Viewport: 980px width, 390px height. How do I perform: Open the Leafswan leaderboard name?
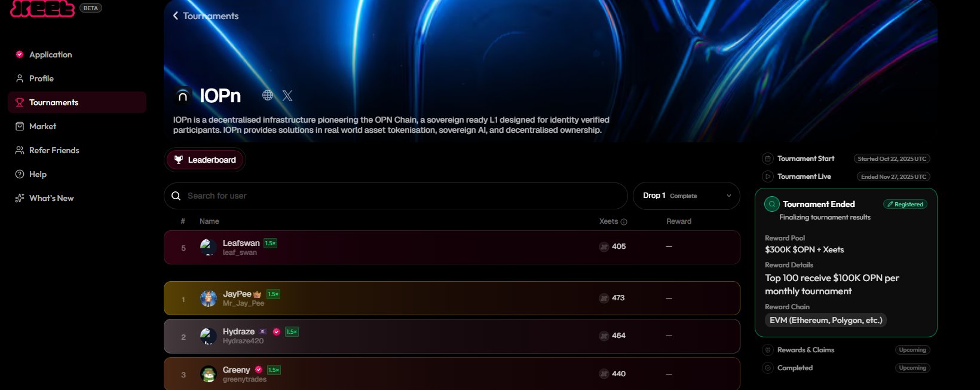[241, 243]
